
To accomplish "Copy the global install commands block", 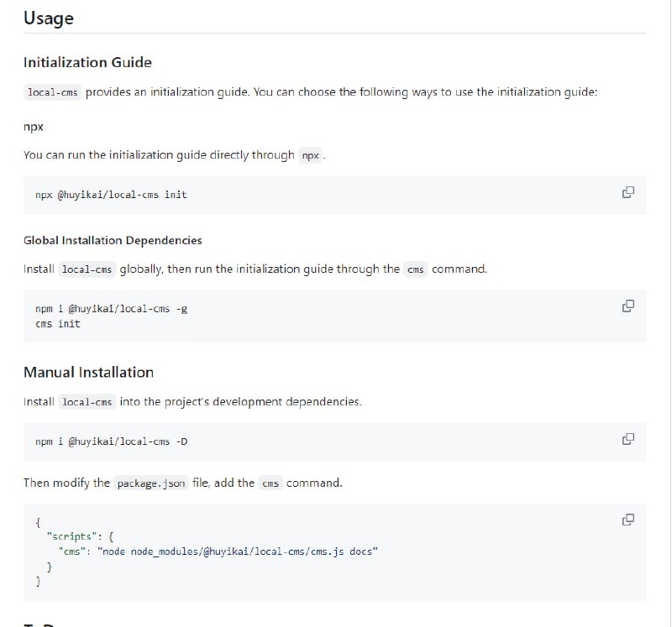I will pos(627,306).
